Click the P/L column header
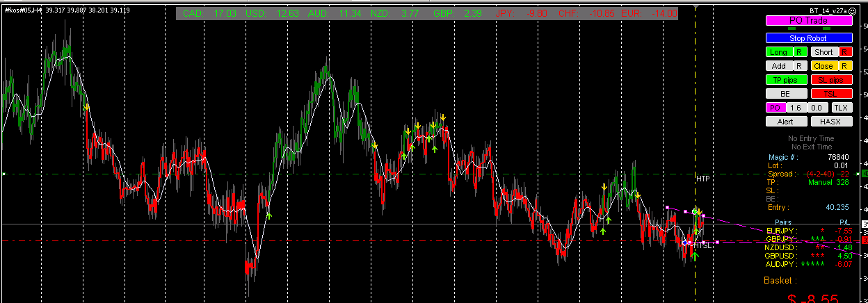868x303 pixels. pos(844,221)
